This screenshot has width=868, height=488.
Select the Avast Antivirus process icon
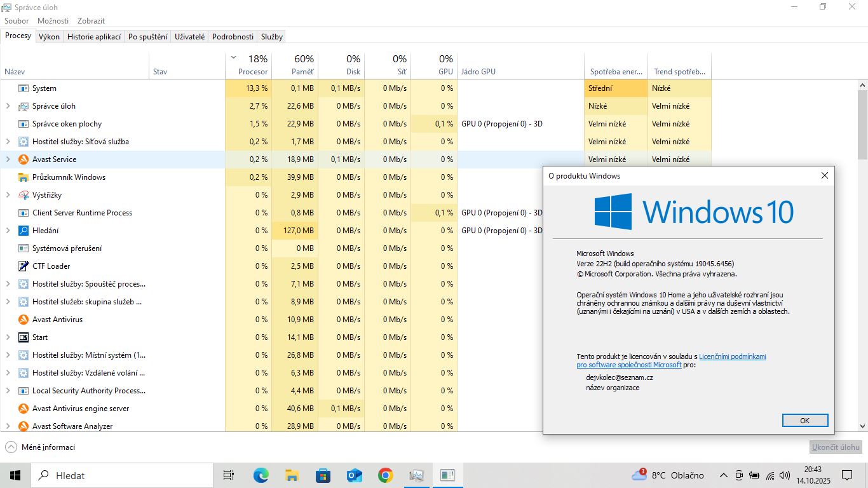(24, 320)
